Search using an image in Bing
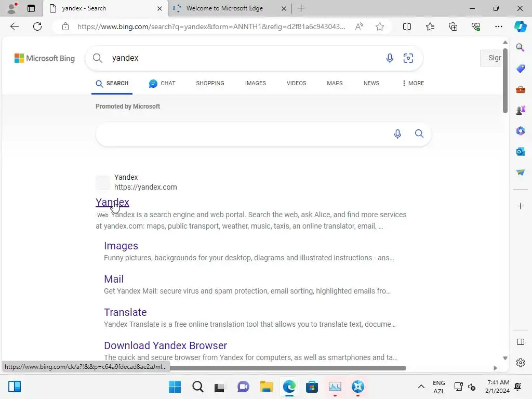 tap(408, 58)
